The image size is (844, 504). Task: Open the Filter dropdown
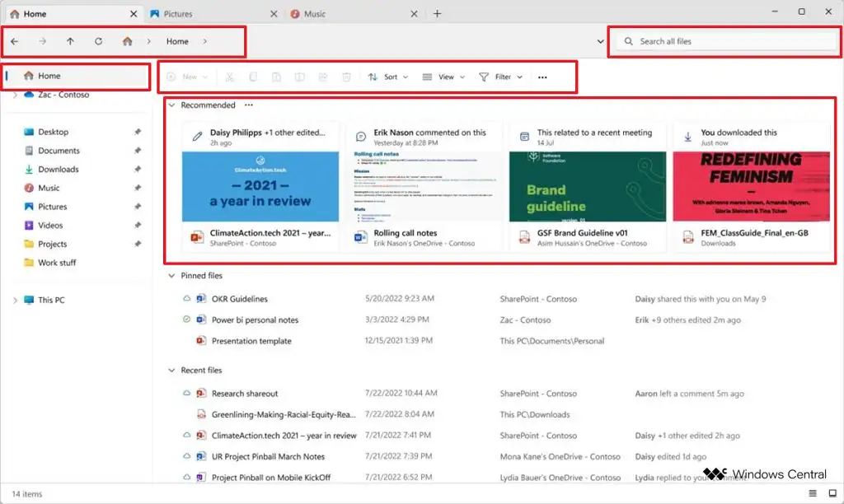pos(499,77)
